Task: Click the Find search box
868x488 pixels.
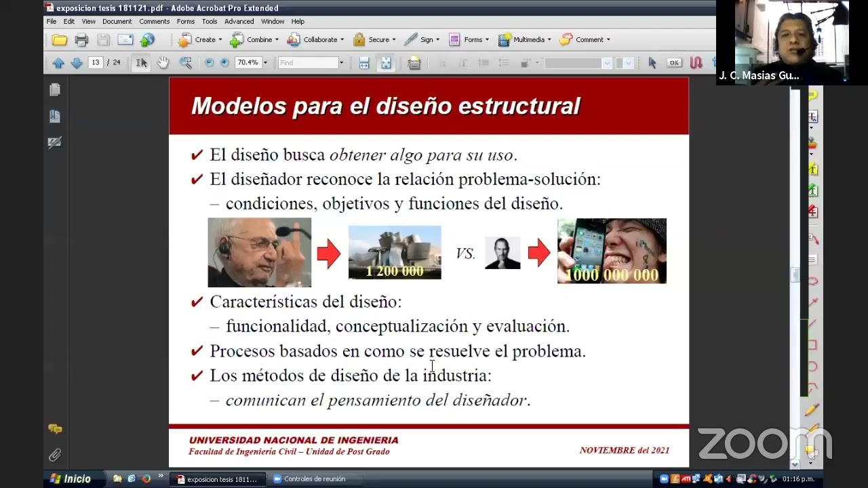Action: [x=308, y=63]
